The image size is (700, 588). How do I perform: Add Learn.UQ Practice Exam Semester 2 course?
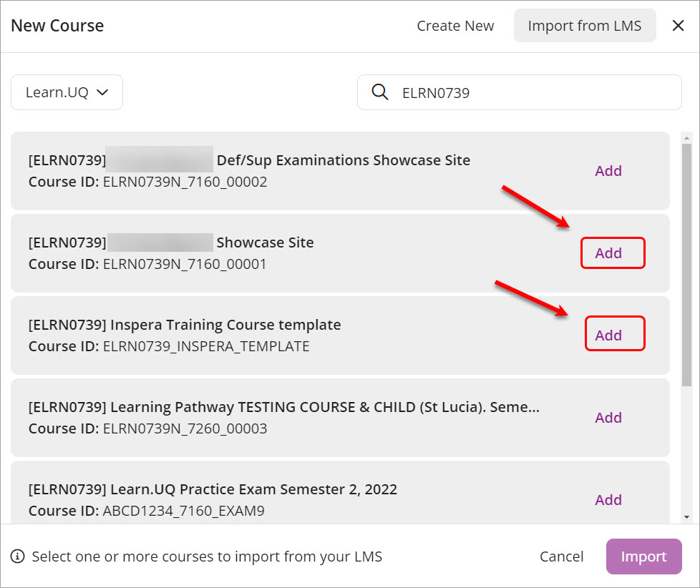click(608, 500)
